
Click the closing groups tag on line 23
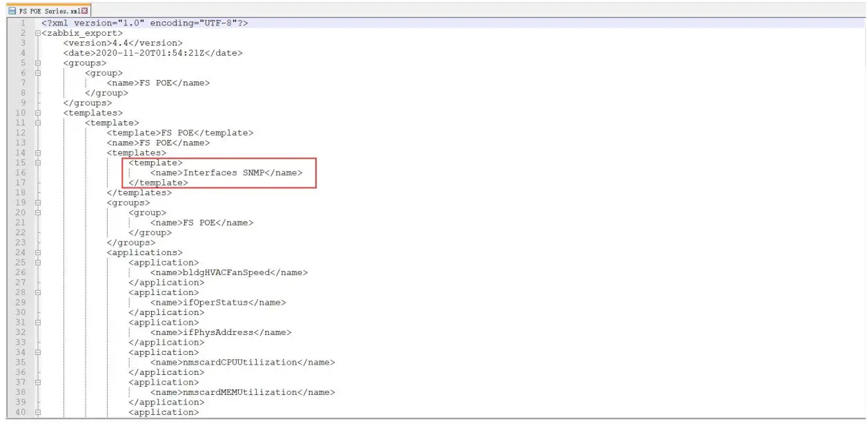[x=131, y=243]
